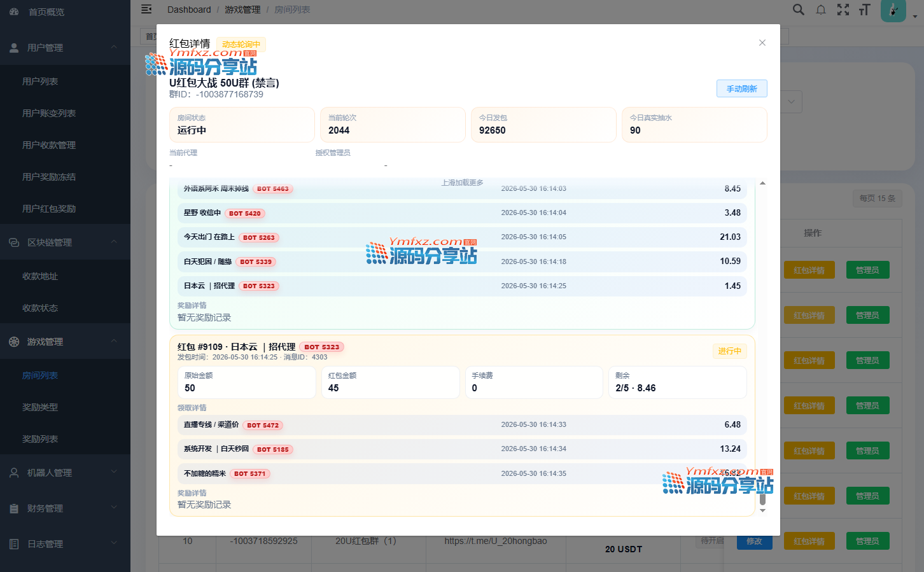Click the 动态轮询中 status badge
The height and width of the screenshot is (572, 924).
coord(241,44)
